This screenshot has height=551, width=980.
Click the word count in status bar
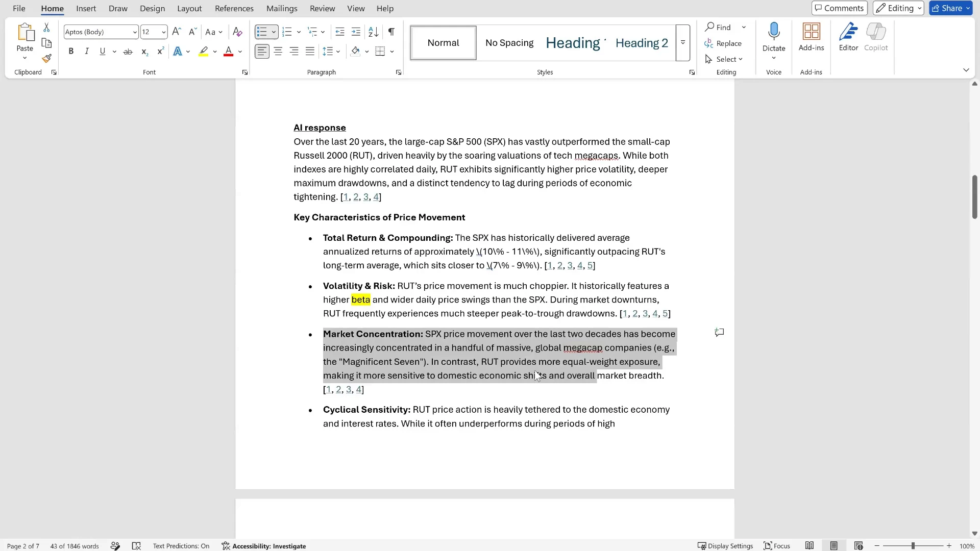pyautogui.click(x=75, y=546)
